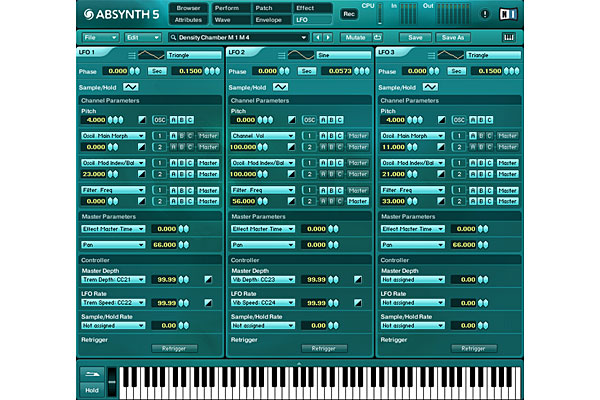This screenshot has height=400, width=600.
Task: Click the LFO 1 rate 0.1500 stepper arrows
Action: tap(212, 71)
